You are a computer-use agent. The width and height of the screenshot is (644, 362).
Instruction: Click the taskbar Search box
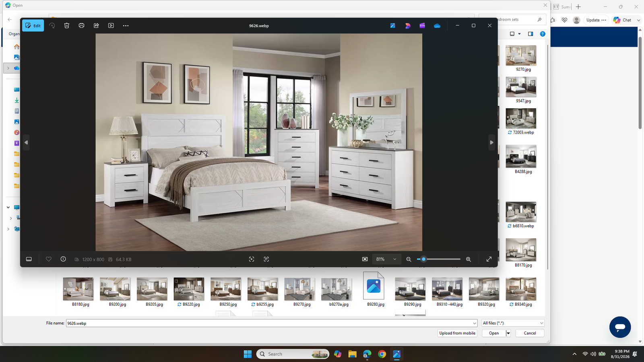point(293,354)
